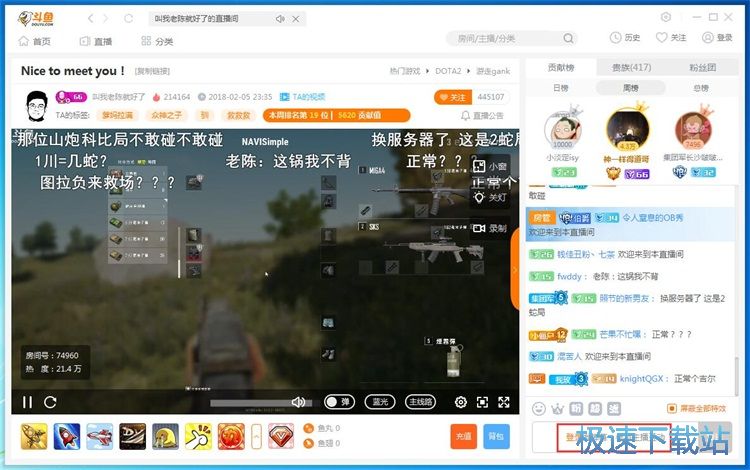Focus the 房间/主播/分类 search field

(x=511, y=38)
